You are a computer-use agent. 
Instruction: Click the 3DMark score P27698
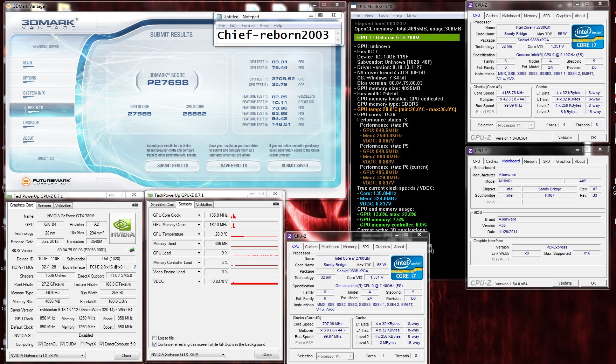pos(168,83)
